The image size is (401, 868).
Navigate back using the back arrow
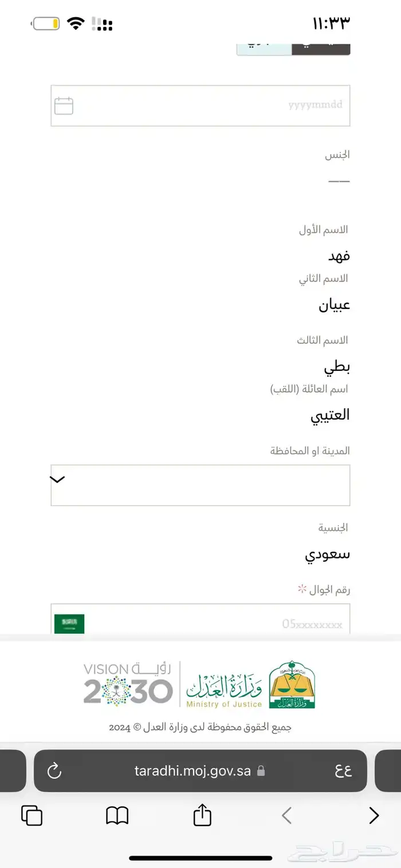pyautogui.click(x=286, y=815)
